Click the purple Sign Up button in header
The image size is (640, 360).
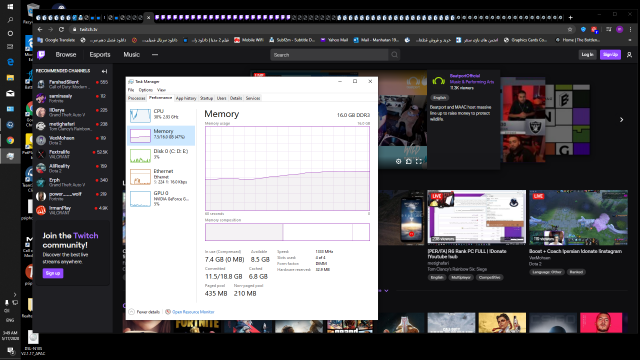610,55
